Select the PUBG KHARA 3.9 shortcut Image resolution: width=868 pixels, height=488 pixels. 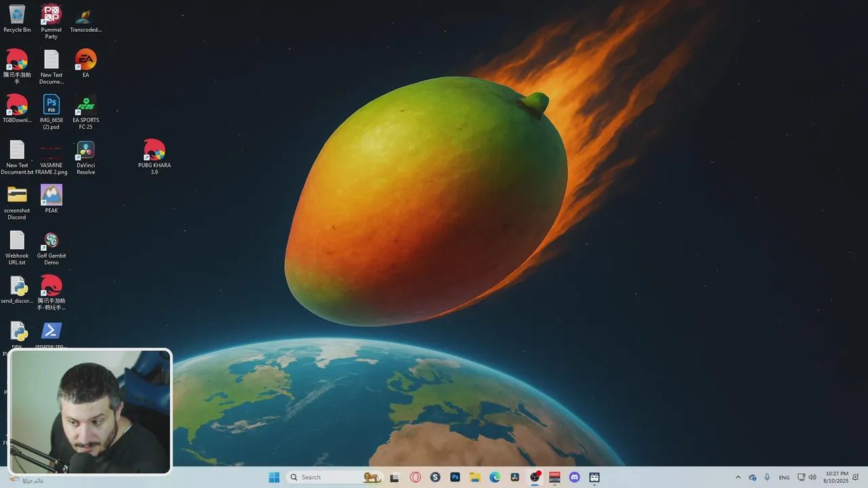(154, 157)
